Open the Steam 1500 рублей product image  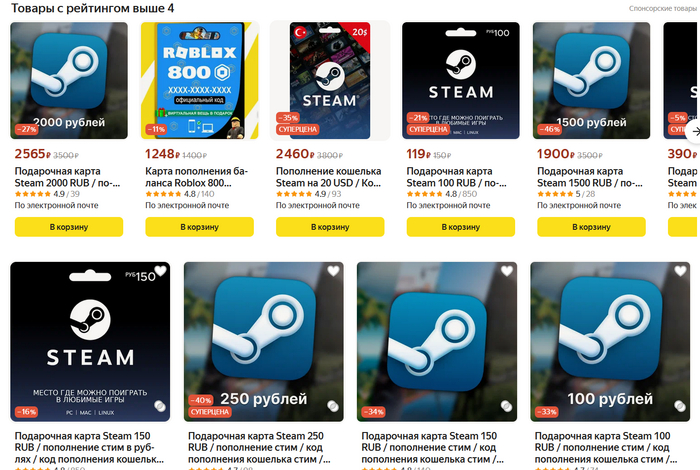(x=592, y=80)
